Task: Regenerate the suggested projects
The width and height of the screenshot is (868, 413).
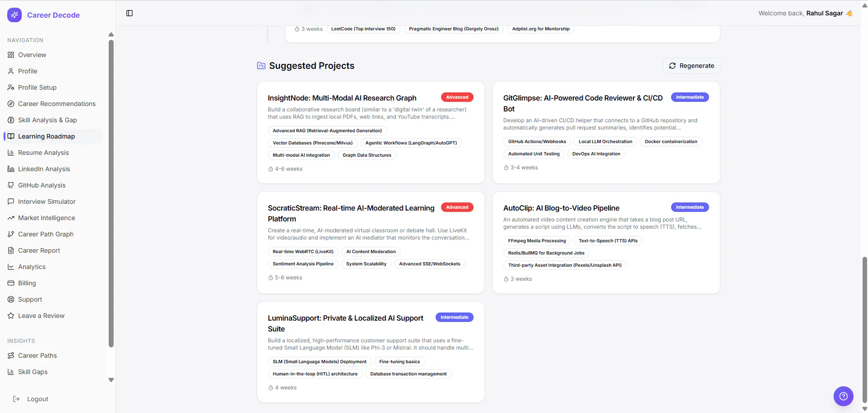Action: point(691,66)
